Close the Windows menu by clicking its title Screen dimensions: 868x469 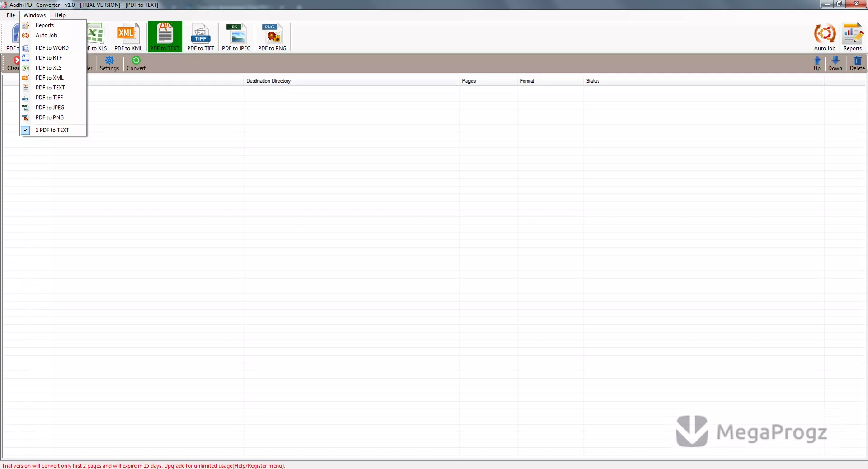click(x=35, y=15)
